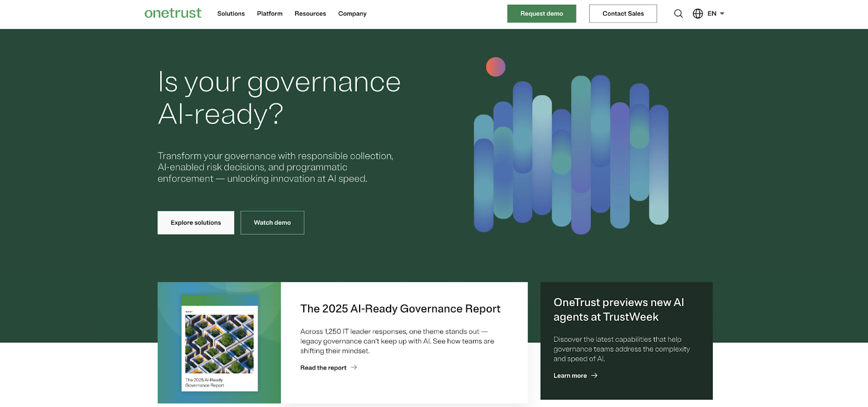The image size is (868, 407).
Task: Open the Platform menu
Action: coord(270,14)
